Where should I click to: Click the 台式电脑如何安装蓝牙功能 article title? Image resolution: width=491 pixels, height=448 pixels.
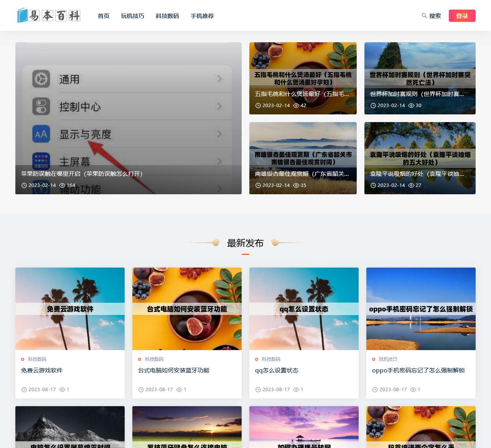coord(174,370)
